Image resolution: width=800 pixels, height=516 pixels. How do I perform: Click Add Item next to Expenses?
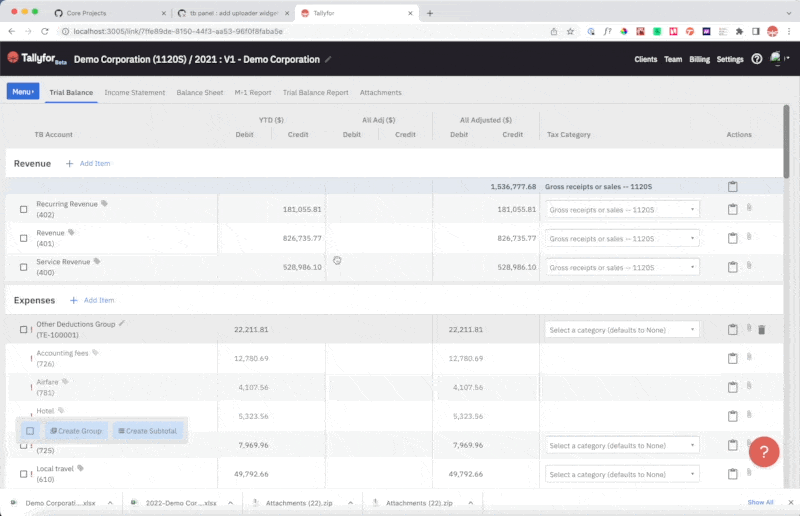92,300
